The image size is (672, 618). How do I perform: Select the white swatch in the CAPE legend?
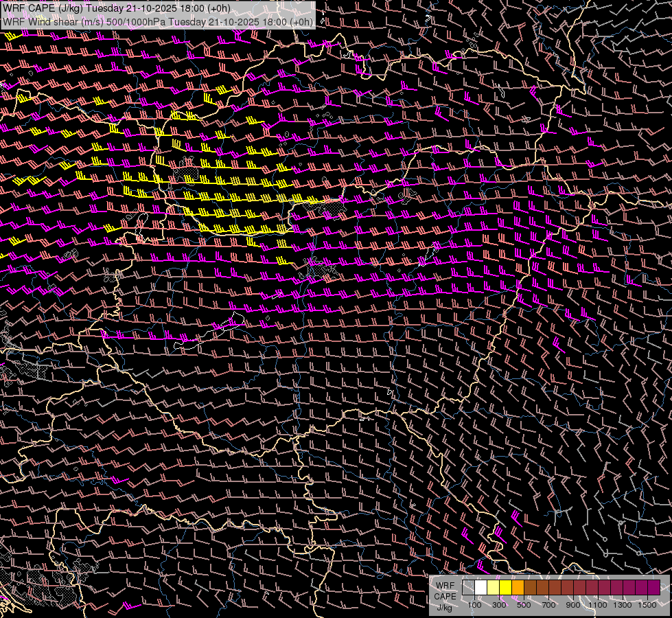pyautogui.click(x=481, y=588)
